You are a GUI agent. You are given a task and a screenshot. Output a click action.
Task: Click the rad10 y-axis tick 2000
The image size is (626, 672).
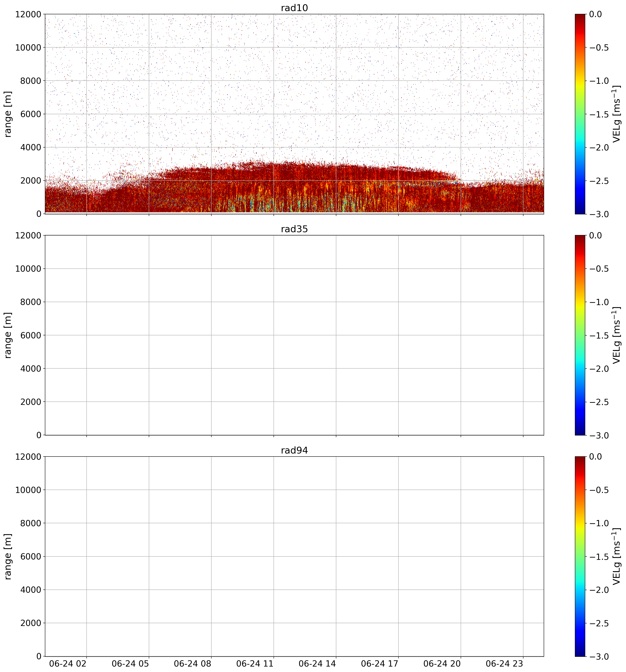click(30, 181)
